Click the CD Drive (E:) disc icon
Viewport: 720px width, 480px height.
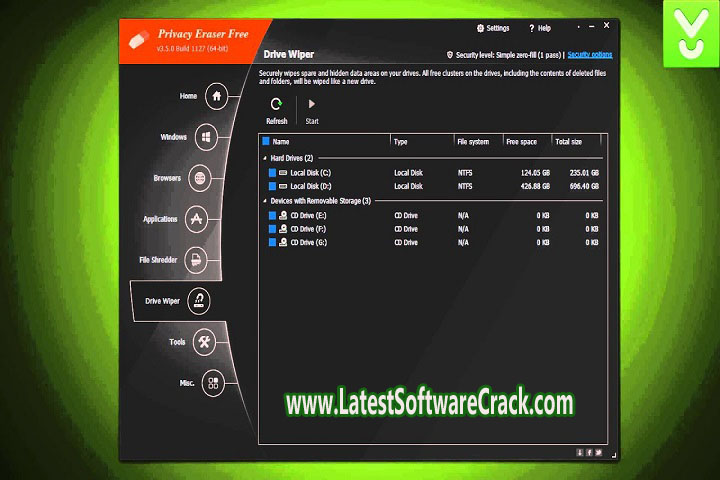pos(283,215)
